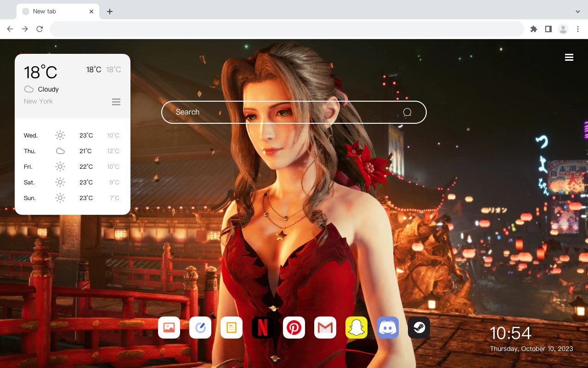
Task: Click the sunny icon for Wed.
Action: click(x=60, y=135)
